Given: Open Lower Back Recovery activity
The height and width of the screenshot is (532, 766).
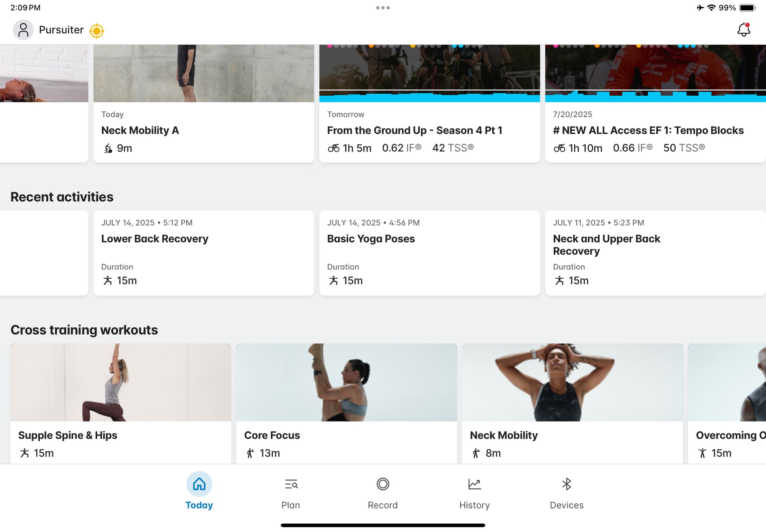Looking at the screenshot, I should (x=203, y=253).
